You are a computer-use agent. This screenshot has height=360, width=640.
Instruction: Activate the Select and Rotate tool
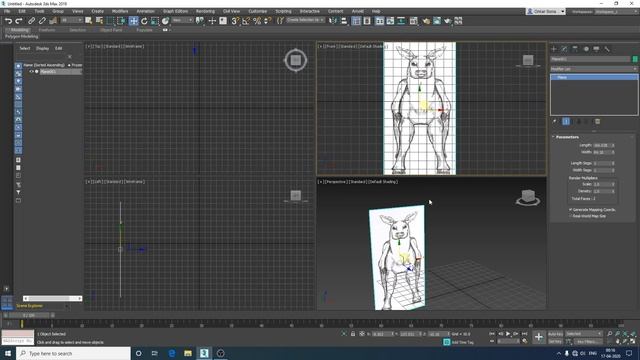(x=144, y=21)
